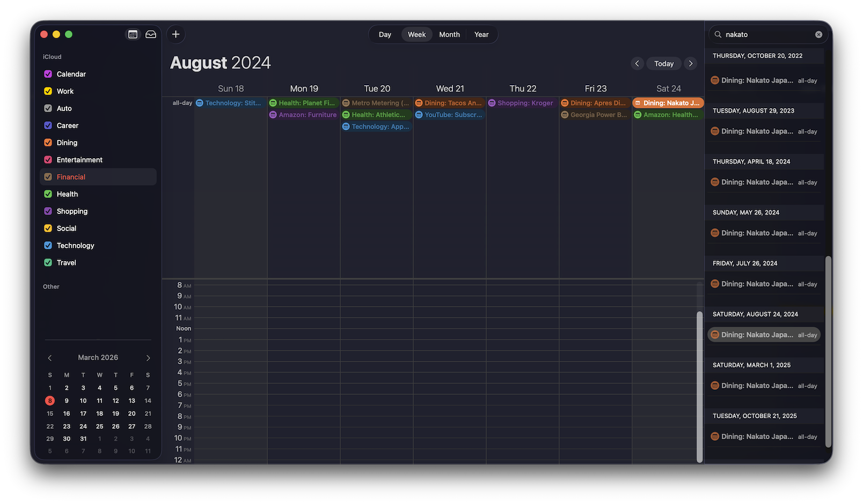Screen dimensions: 863x504
Task: Clear the nakato search using the X icon
Action: pyautogui.click(x=818, y=34)
